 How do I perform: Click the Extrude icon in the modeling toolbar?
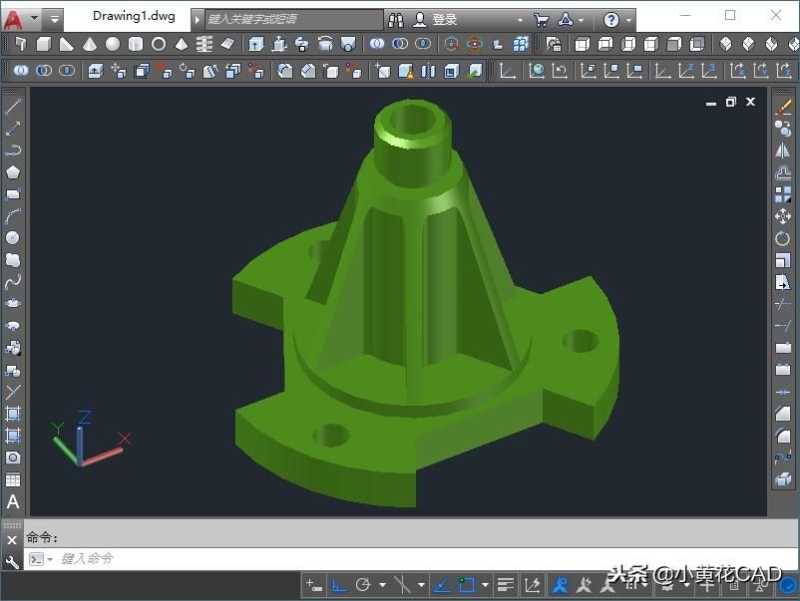pos(257,44)
